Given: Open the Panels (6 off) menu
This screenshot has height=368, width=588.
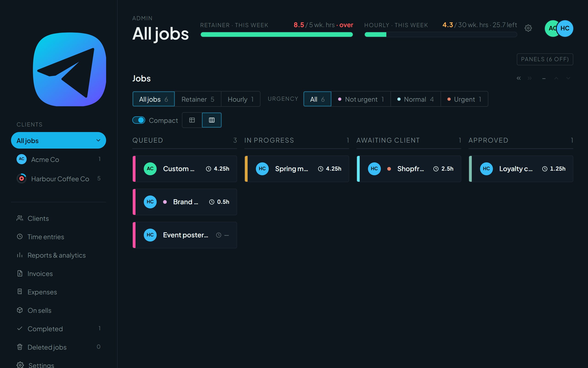Looking at the screenshot, I should (545, 59).
